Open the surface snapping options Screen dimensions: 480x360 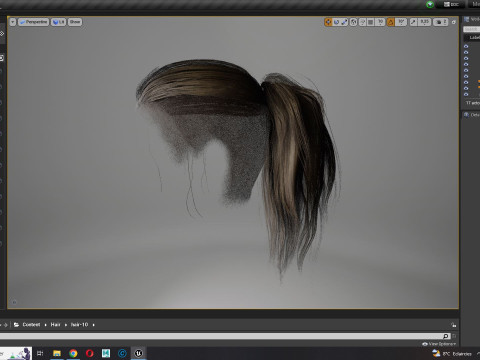point(362,22)
